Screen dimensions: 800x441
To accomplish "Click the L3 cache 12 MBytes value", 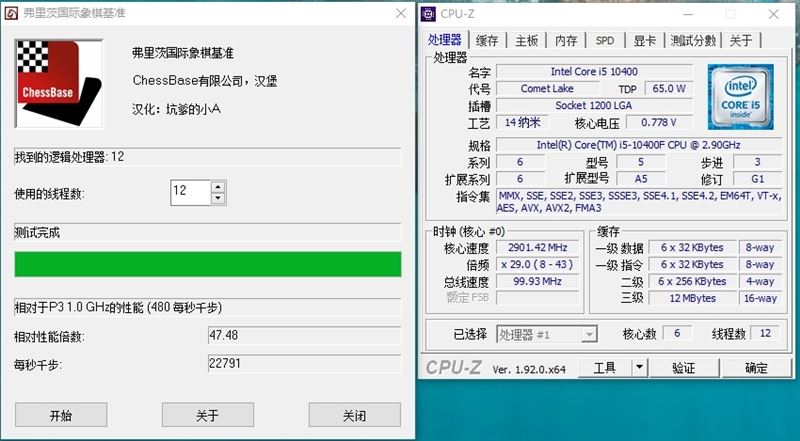I will coord(692,298).
